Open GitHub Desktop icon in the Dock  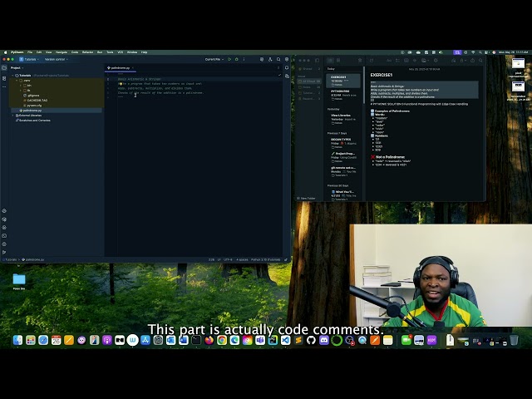311,340
